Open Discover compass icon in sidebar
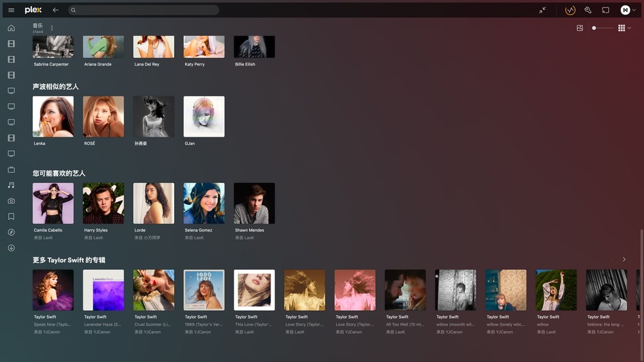The height and width of the screenshot is (362, 644). (11, 232)
